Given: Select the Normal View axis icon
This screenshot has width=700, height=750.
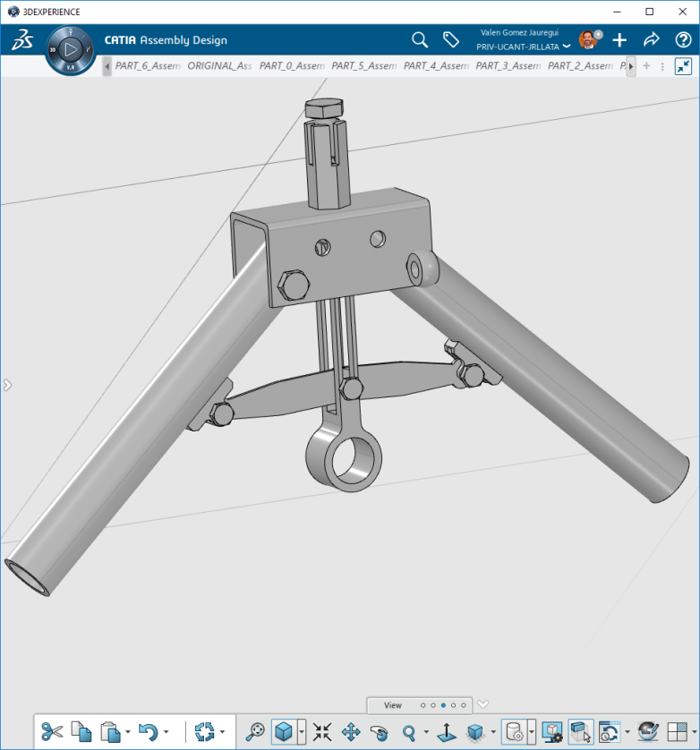Looking at the screenshot, I should (x=447, y=732).
